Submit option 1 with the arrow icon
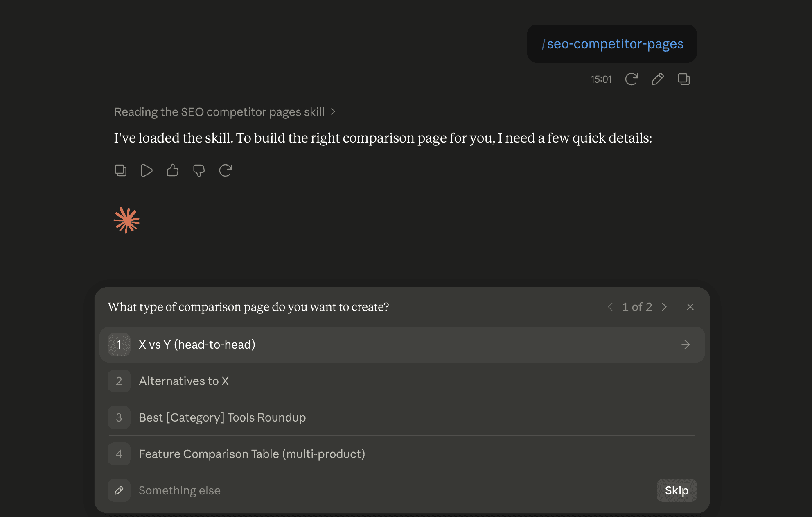 pos(686,345)
